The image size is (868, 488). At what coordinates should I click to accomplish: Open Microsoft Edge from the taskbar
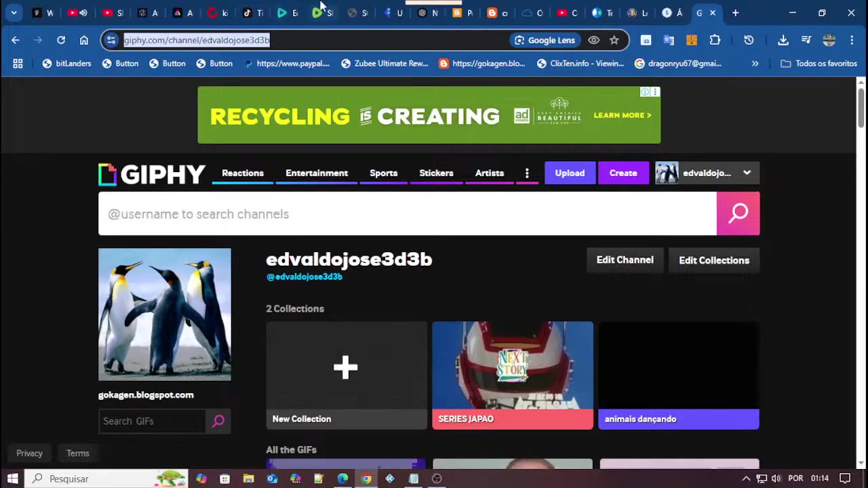[342, 479]
